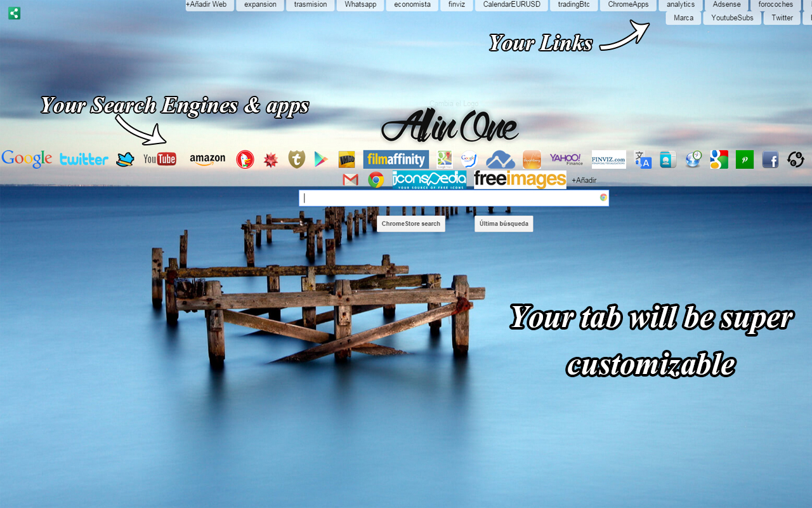
Task: Open the blue contacts icon
Action: 668,159
